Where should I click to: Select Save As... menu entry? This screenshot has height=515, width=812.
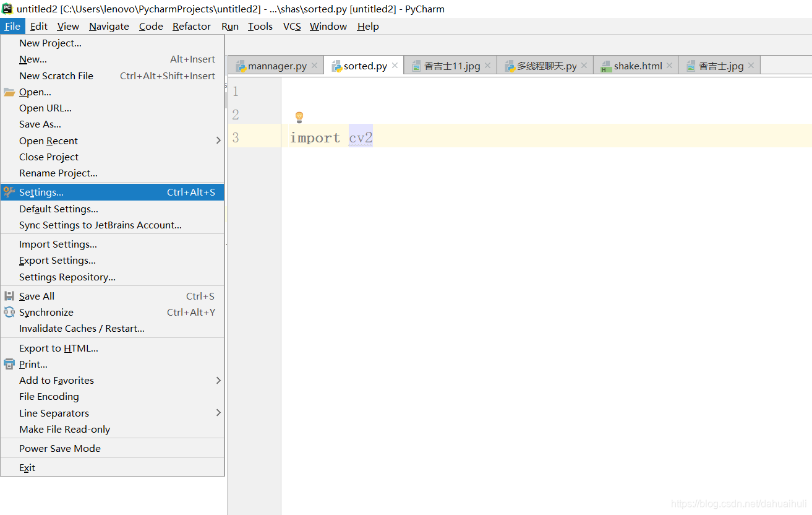tap(112, 124)
